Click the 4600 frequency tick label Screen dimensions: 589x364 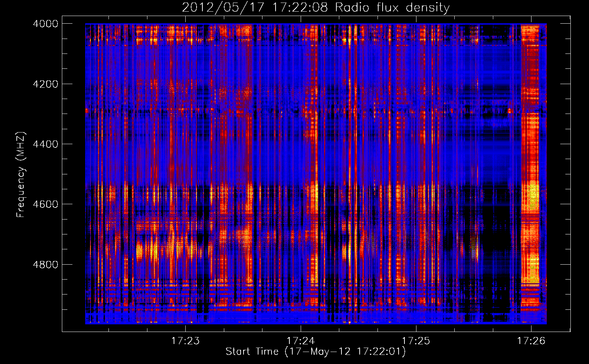[46, 204]
